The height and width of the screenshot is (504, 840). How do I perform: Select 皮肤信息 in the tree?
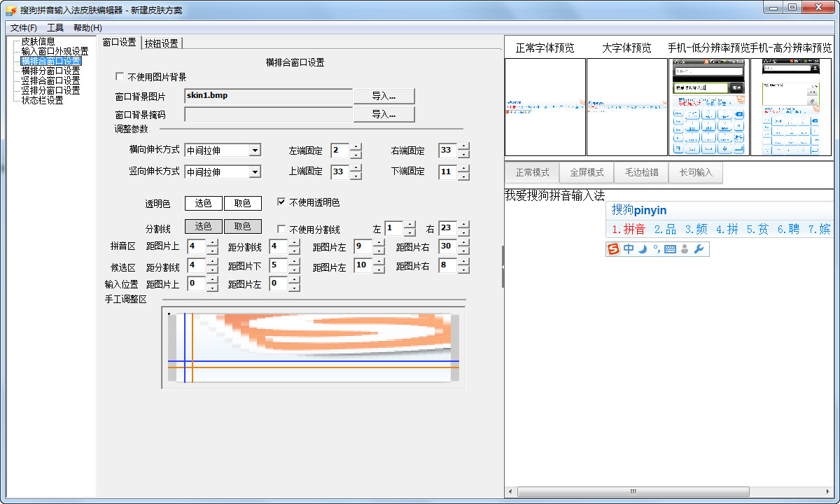tap(38, 41)
